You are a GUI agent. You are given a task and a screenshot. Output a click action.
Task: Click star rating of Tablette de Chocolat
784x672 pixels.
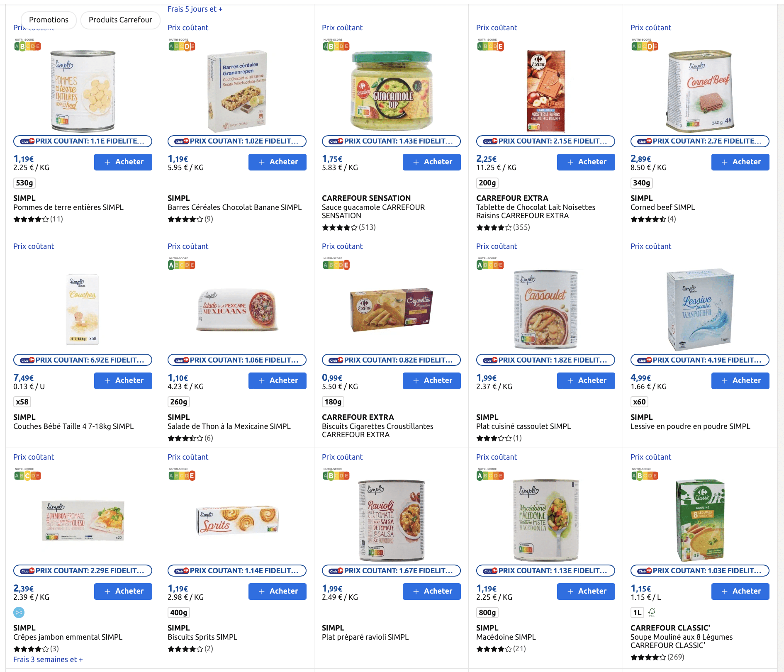tap(494, 227)
